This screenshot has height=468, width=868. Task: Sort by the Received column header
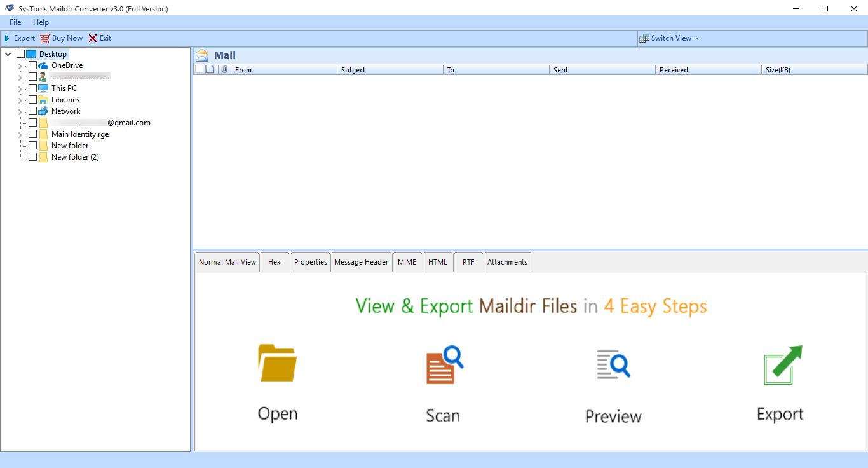point(709,70)
